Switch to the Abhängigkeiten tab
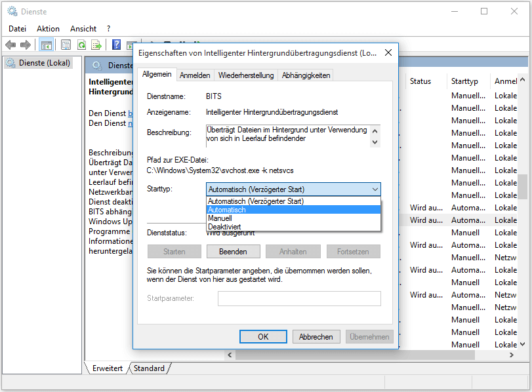Image resolution: width=532 pixels, height=392 pixels. point(306,75)
